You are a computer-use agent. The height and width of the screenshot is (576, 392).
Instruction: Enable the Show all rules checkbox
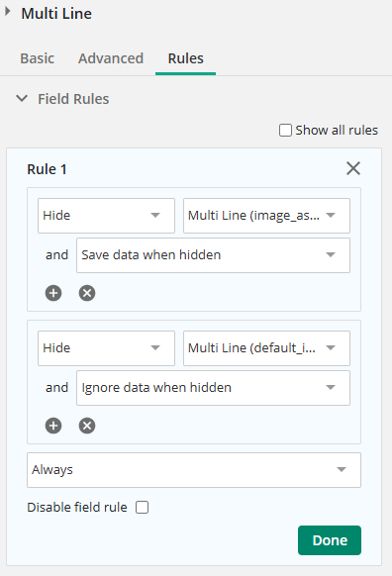pos(285,130)
